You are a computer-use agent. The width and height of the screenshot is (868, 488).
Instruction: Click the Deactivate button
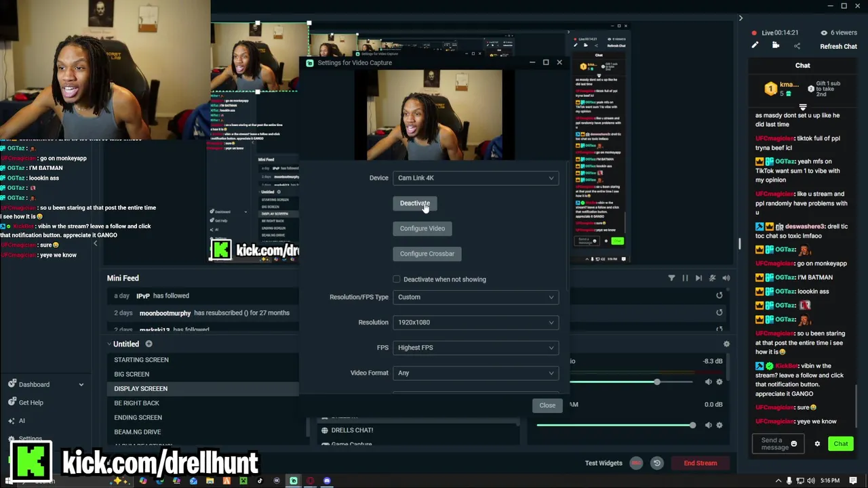pos(415,203)
